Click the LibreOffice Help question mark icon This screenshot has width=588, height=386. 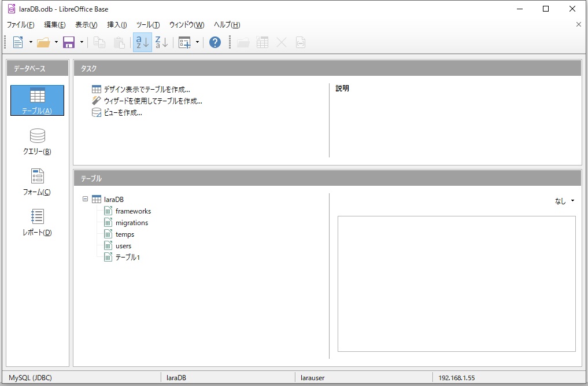pyautogui.click(x=215, y=42)
